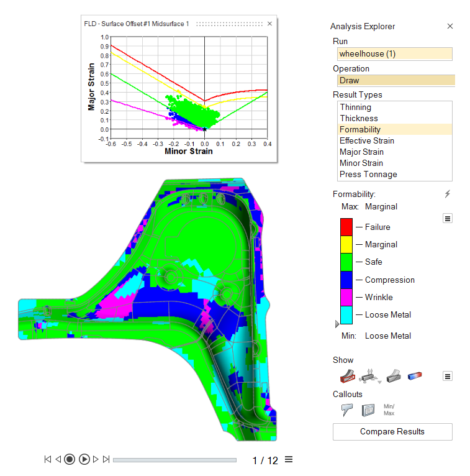The image size is (470, 476).
Task: Select Press Tonnage result type
Action: 368,174
